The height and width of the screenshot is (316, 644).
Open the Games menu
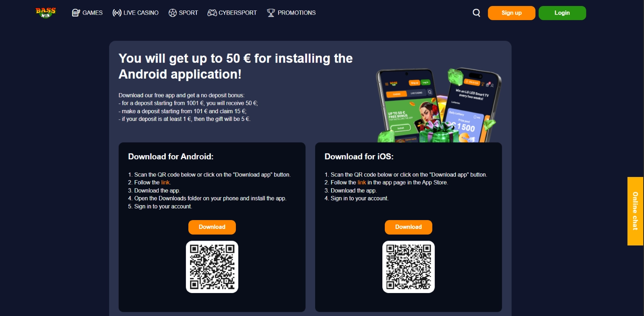click(92, 13)
